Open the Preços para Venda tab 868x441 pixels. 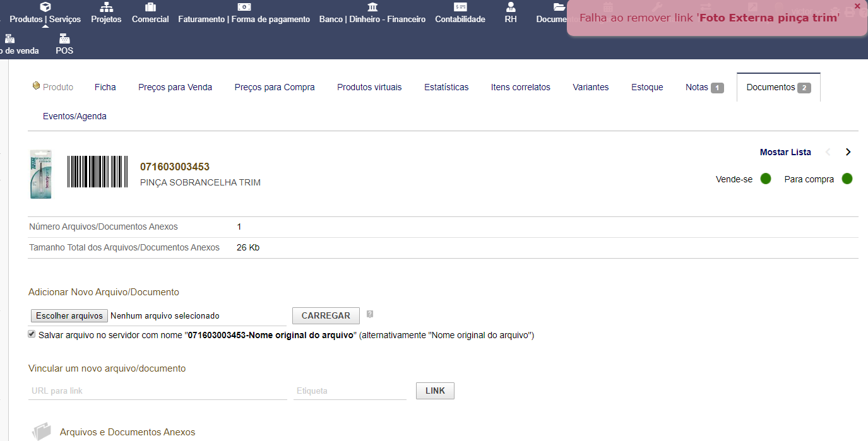(x=175, y=87)
